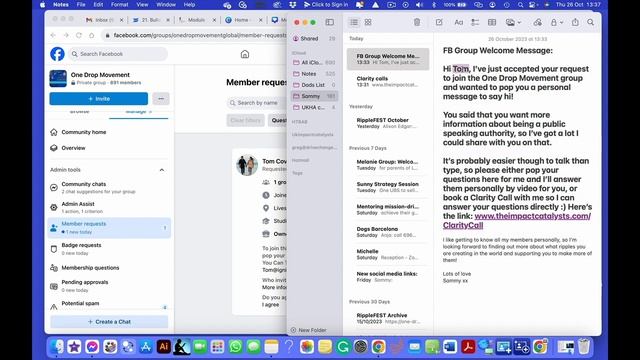Focus the Search Facebook field

pyautogui.click(x=118, y=54)
